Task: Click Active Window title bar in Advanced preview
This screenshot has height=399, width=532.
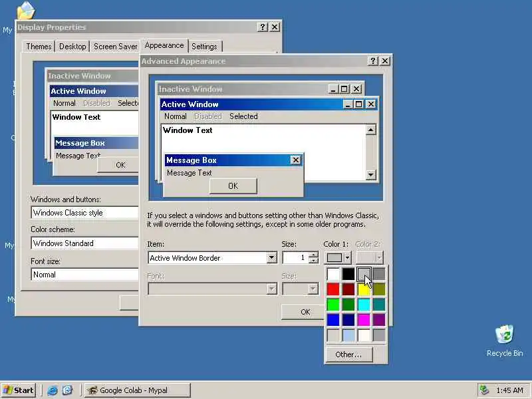Action: click(x=251, y=104)
